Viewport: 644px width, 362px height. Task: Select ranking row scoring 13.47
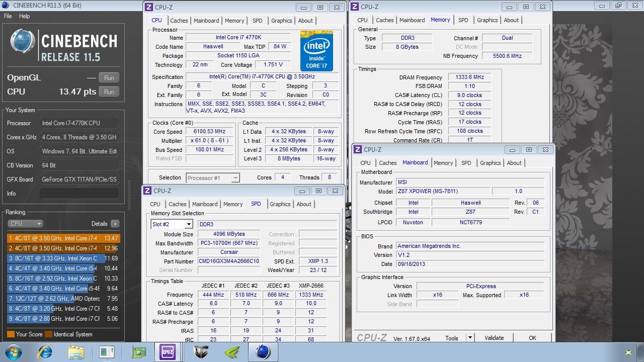[63, 238]
